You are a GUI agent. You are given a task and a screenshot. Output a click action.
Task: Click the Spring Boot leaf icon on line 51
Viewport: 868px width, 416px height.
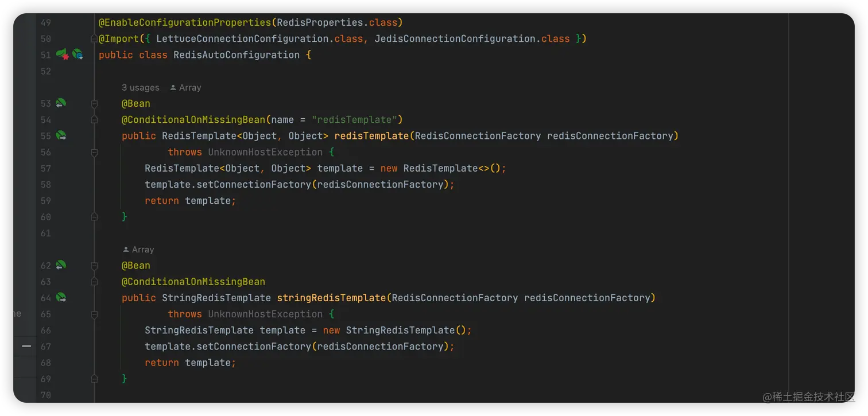[x=62, y=54]
